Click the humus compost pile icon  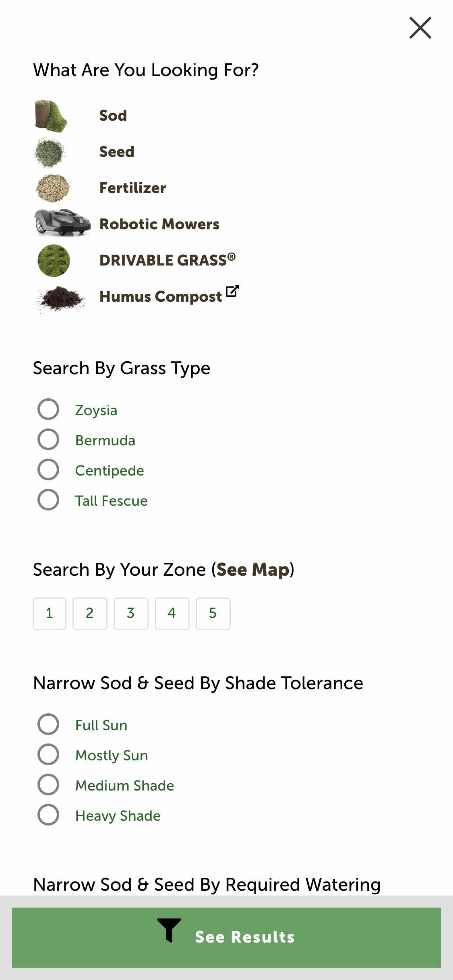(60, 299)
